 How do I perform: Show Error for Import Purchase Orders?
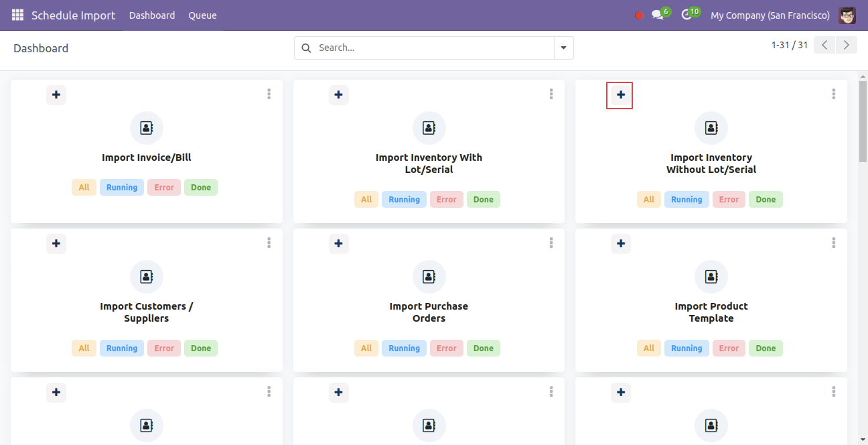pos(447,348)
